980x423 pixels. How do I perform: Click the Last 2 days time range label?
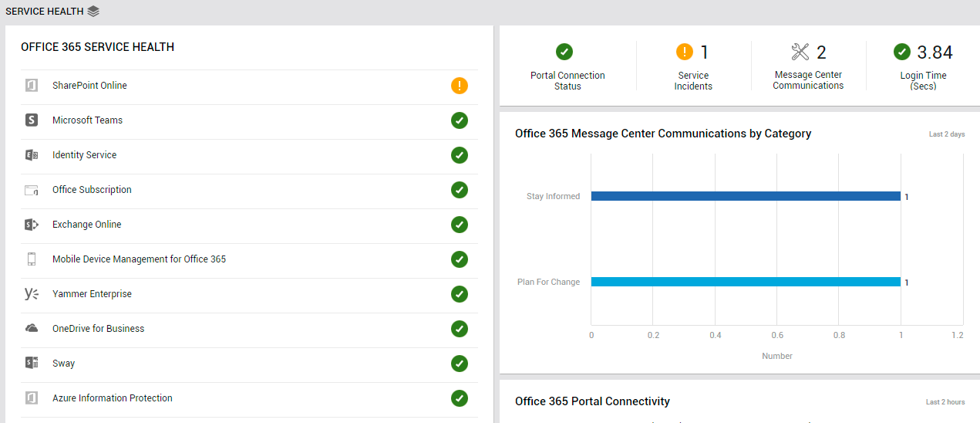(x=947, y=134)
